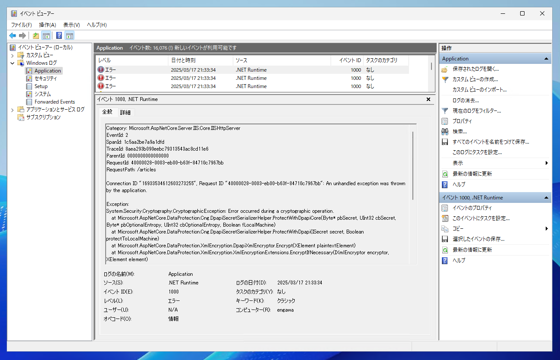Viewport: 560px width, 360px height.
Task: Sort by the ソース column header
Action: 282,60
